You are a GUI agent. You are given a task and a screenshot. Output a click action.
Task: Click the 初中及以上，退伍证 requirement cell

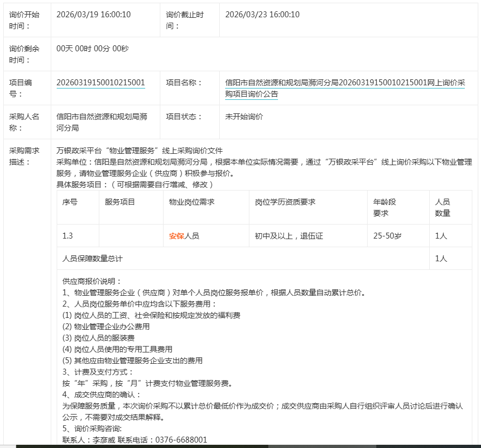point(289,236)
